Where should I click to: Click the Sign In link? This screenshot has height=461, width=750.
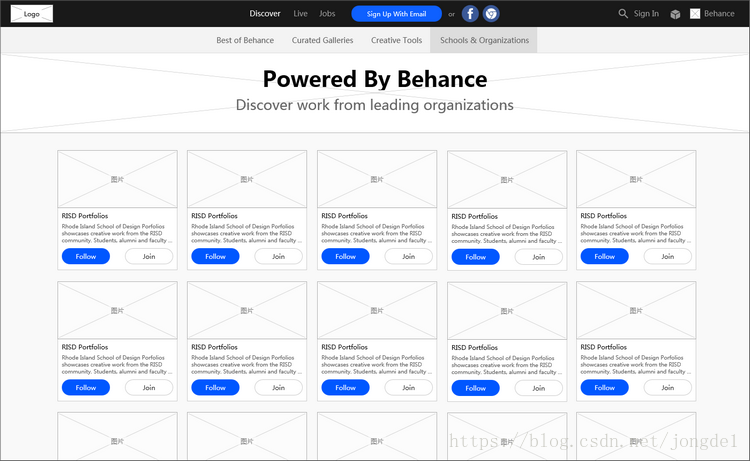point(646,13)
